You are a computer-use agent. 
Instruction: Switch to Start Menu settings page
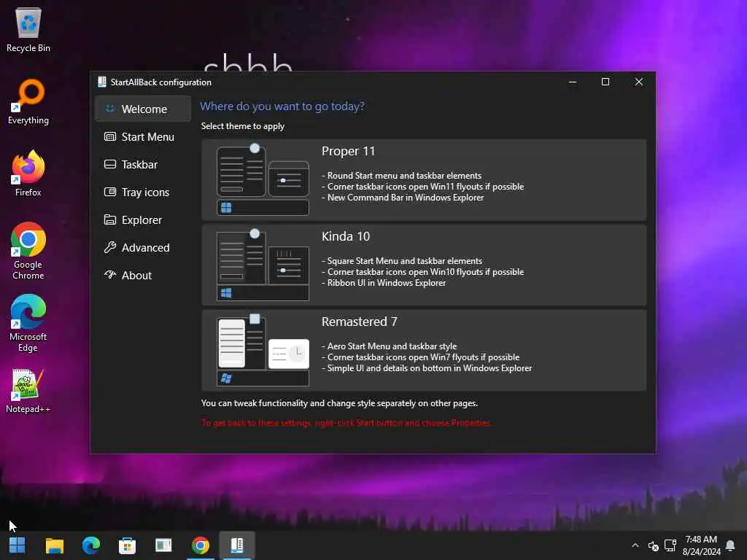(143, 136)
